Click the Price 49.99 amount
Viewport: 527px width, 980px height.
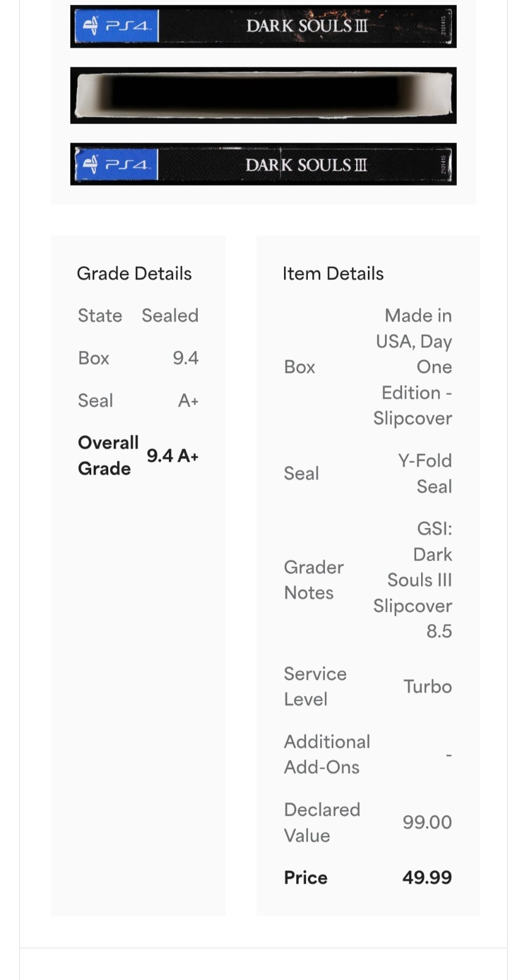(x=427, y=877)
